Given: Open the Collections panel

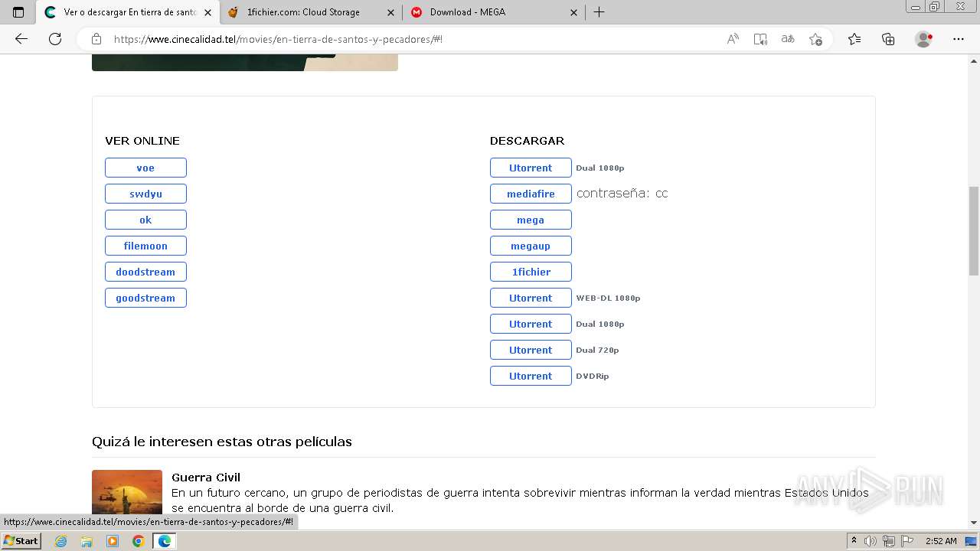Looking at the screenshot, I should (x=888, y=39).
